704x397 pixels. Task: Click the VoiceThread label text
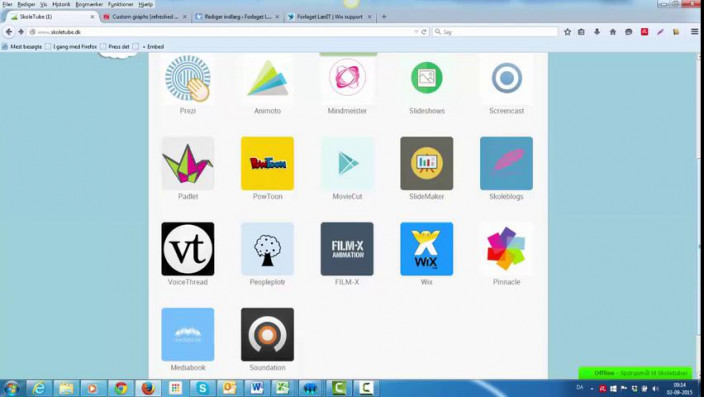pyautogui.click(x=188, y=282)
